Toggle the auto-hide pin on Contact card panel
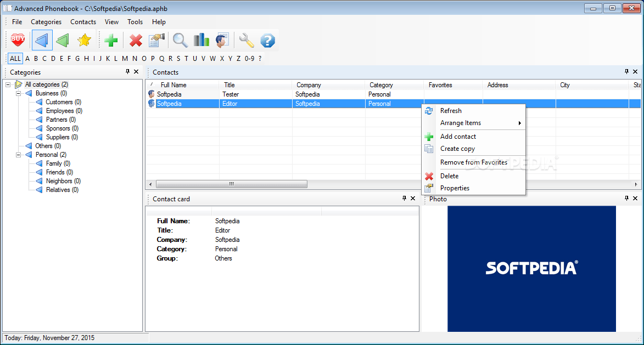This screenshot has width=644, height=345. point(404,198)
